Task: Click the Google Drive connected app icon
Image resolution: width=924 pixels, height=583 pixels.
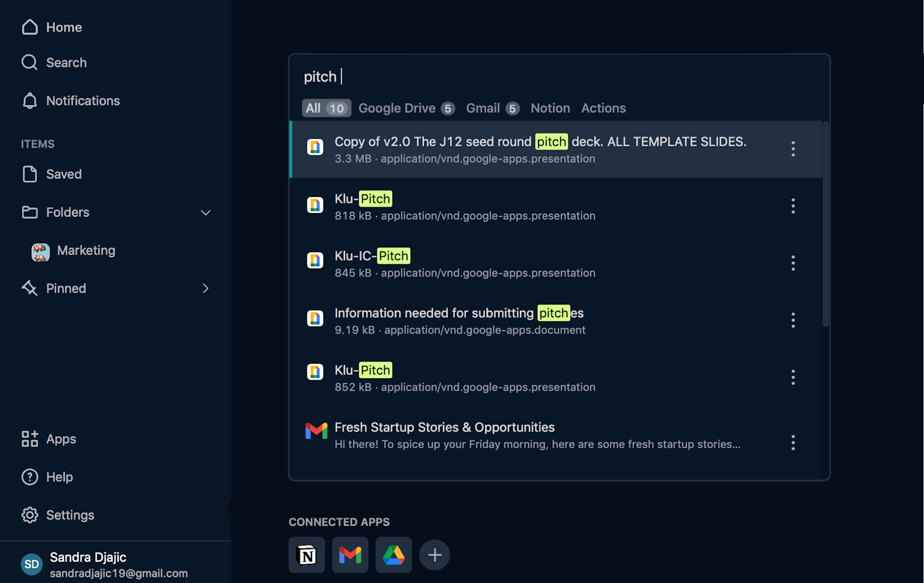Action: coord(394,555)
